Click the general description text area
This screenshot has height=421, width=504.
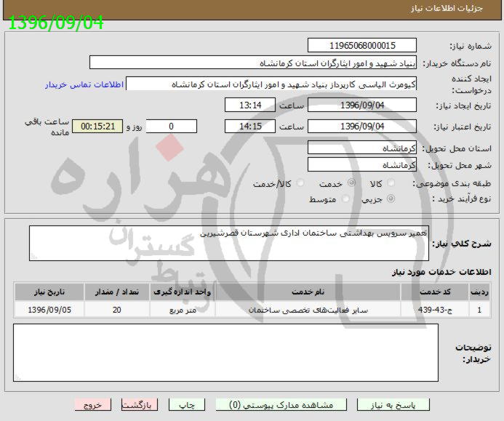(229, 243)
